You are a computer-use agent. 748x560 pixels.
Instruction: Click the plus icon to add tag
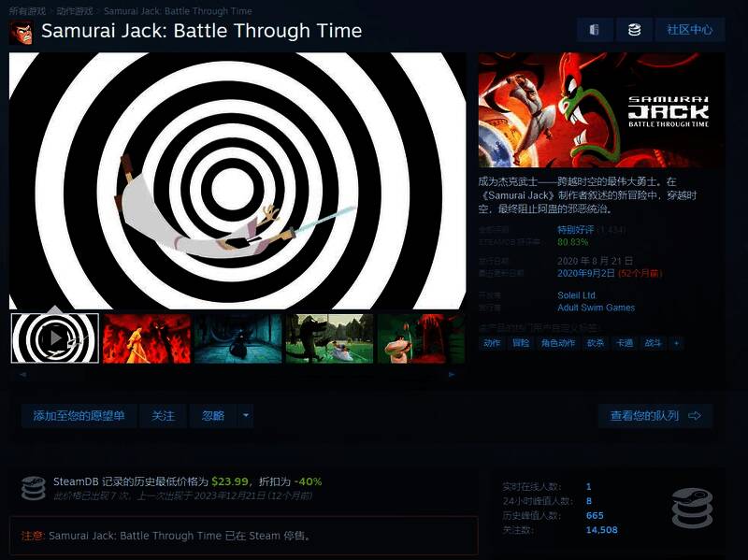click(x=676, y=343)
